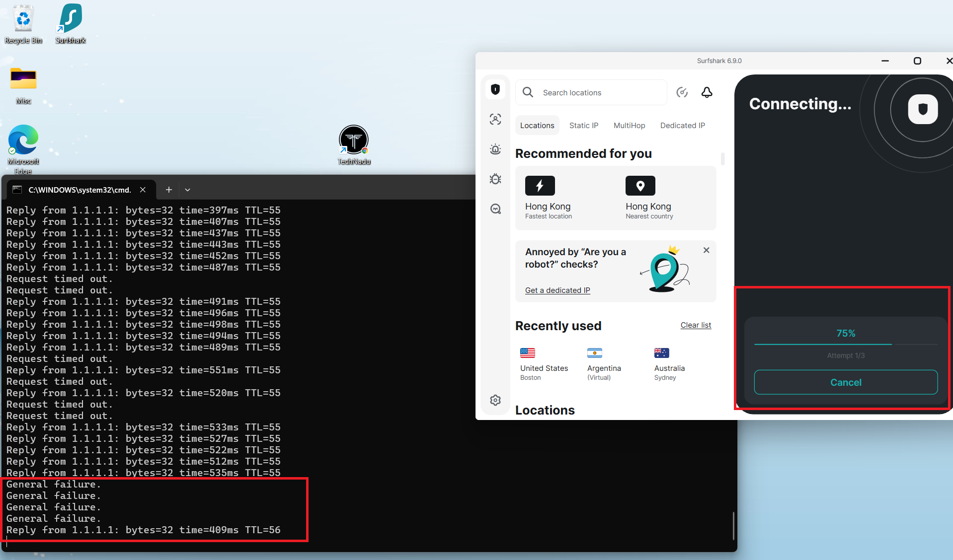Clear the recently used list
The width and height of the screenshot is (953, 560).
[696, 325]
